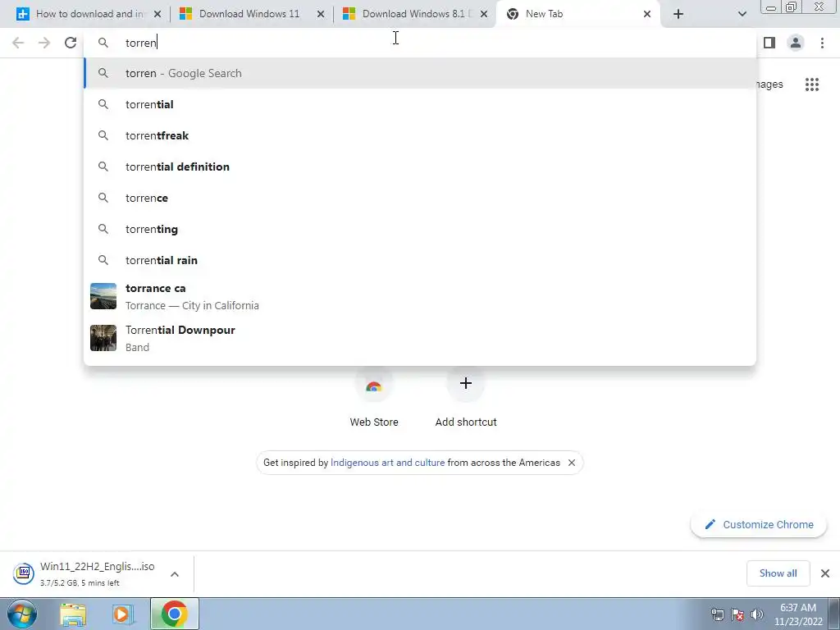This screenshot has width=840, height=630.
Task: Open the network tray icon
Action: point(717,614)
